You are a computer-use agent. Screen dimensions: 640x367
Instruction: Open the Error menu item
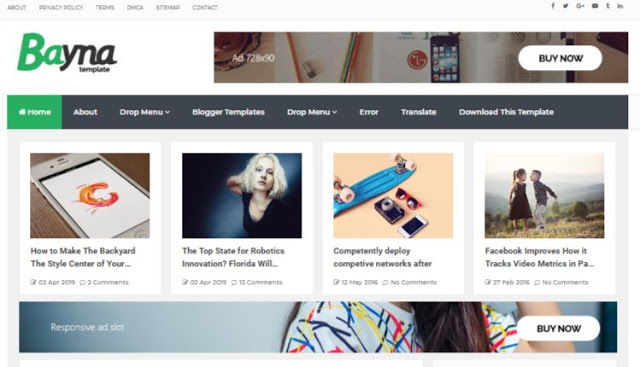click(x=369, y=112)
